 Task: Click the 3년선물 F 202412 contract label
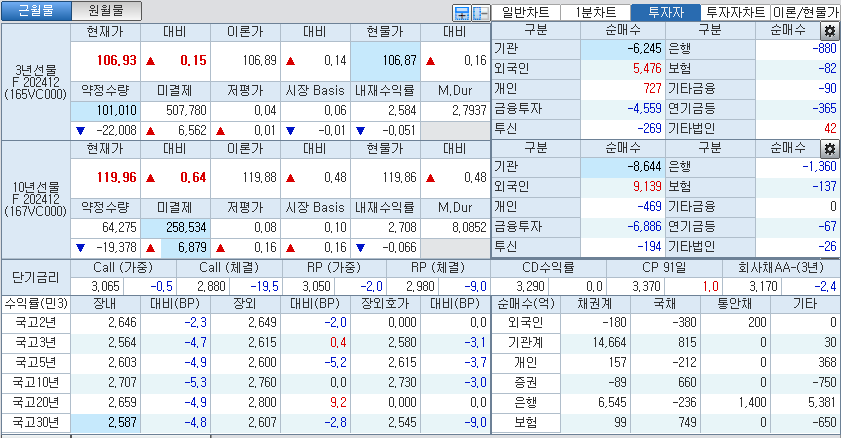35,82
